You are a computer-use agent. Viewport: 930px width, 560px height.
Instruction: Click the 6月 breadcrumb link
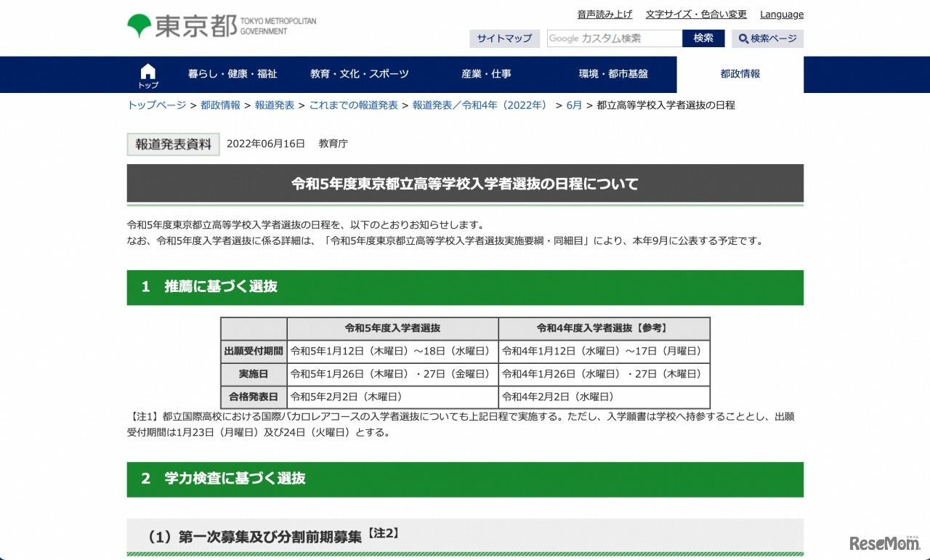point(574,105)
